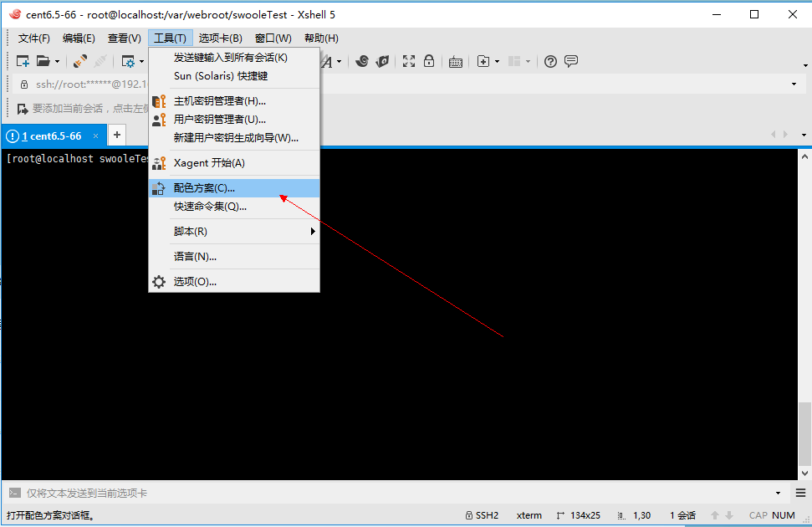Expand the 脚本(R) submenu
Screen dimensions: 812x527
234,232
